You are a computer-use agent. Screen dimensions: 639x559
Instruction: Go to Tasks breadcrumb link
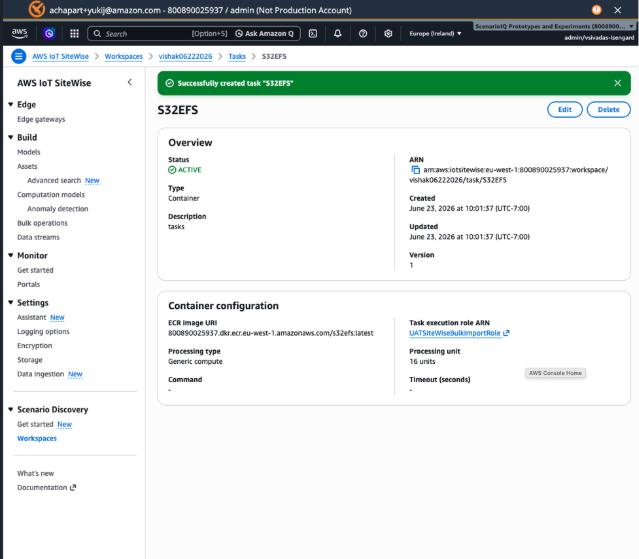pyautogui.click(x=237, y=56)
